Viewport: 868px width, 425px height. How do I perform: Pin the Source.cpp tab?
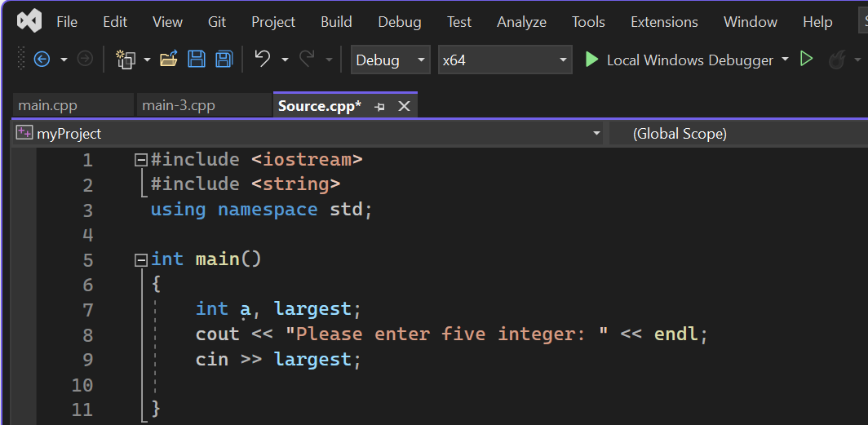379,107
